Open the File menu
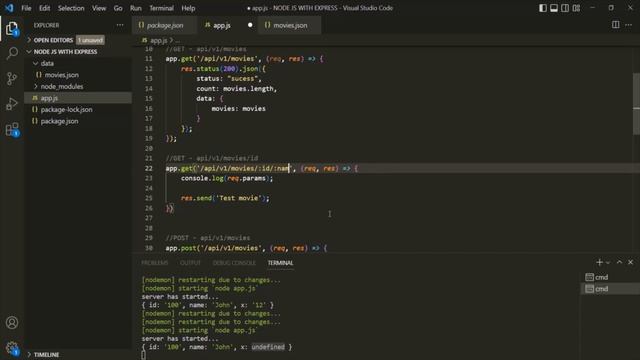The height and width of the screenshot is (360, 640). click(26, 8)
